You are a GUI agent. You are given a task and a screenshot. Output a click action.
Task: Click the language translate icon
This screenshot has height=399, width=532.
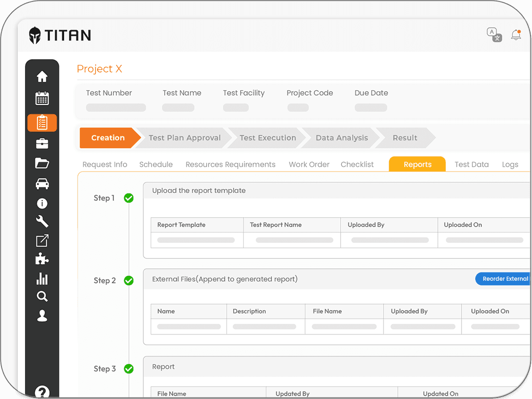pos(495,34)
